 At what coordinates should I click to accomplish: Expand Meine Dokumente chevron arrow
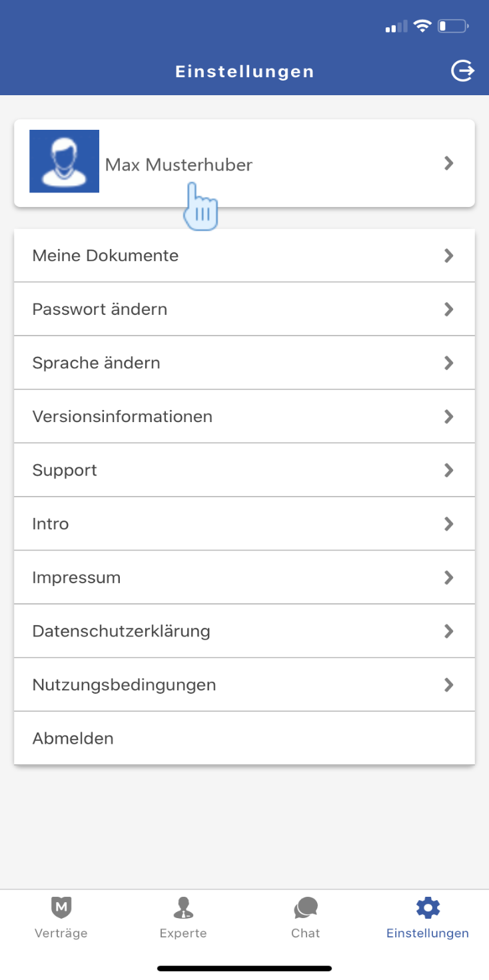(x=449, y=256)
